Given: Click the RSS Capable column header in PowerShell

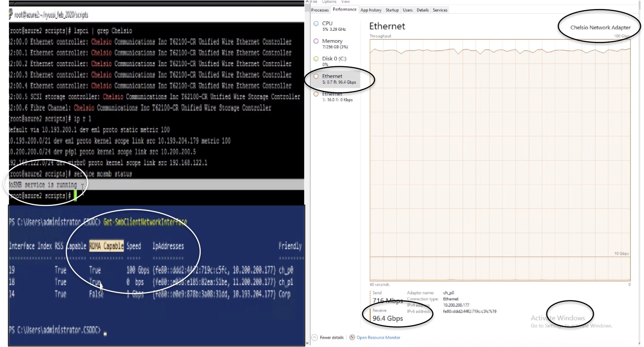Looking at the screenshot, I should tap(71, 246).
